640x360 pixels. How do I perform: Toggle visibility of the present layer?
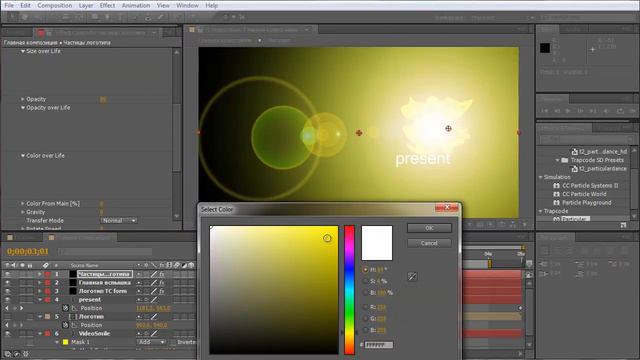coord(7,300)
